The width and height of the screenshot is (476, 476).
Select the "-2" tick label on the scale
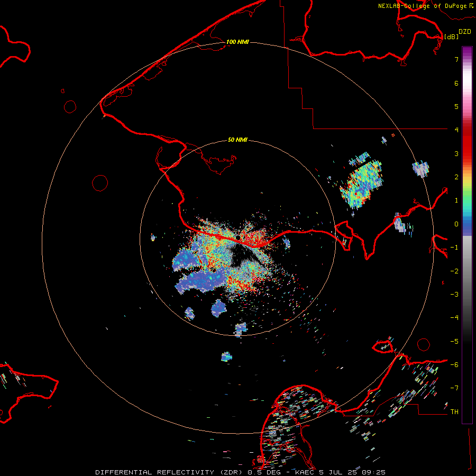pyautogui.click(x=454, y=271)
